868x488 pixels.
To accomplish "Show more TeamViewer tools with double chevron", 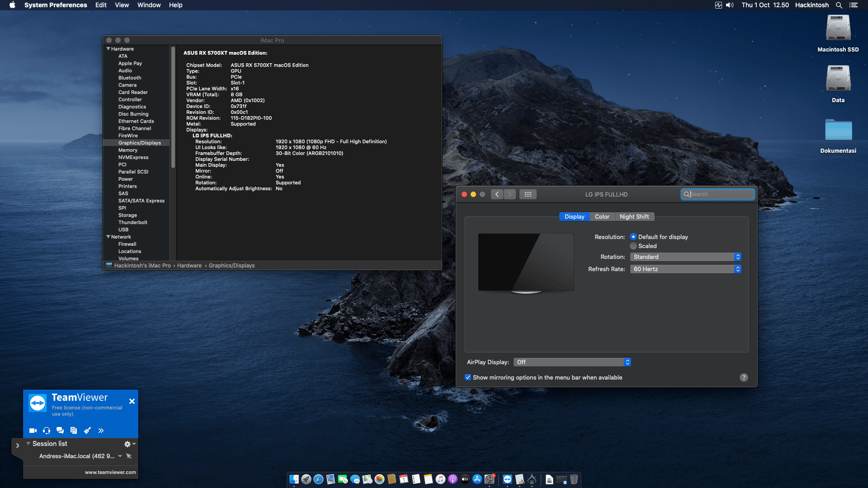I will coord(101,431).
